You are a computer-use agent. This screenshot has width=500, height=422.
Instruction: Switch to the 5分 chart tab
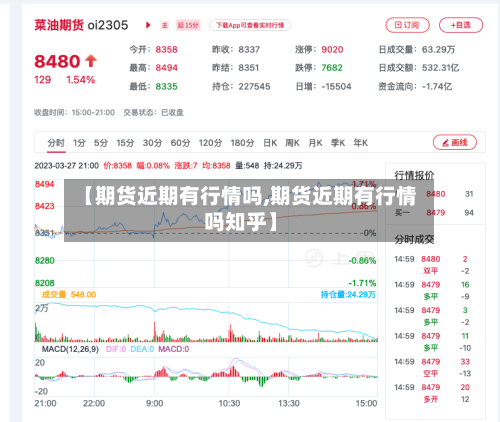click(x=101, y=143)
